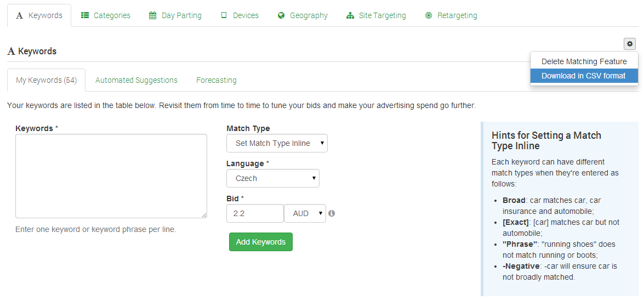This screenshot has height=300, width=644.
Task: Select My Keywords (54) tab
Action: point(47,80)
